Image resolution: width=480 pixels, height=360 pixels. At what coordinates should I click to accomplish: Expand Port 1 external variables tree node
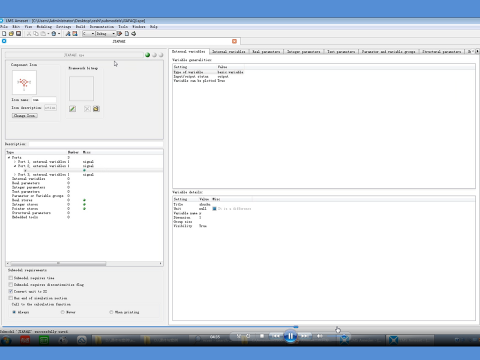point(15,162)
